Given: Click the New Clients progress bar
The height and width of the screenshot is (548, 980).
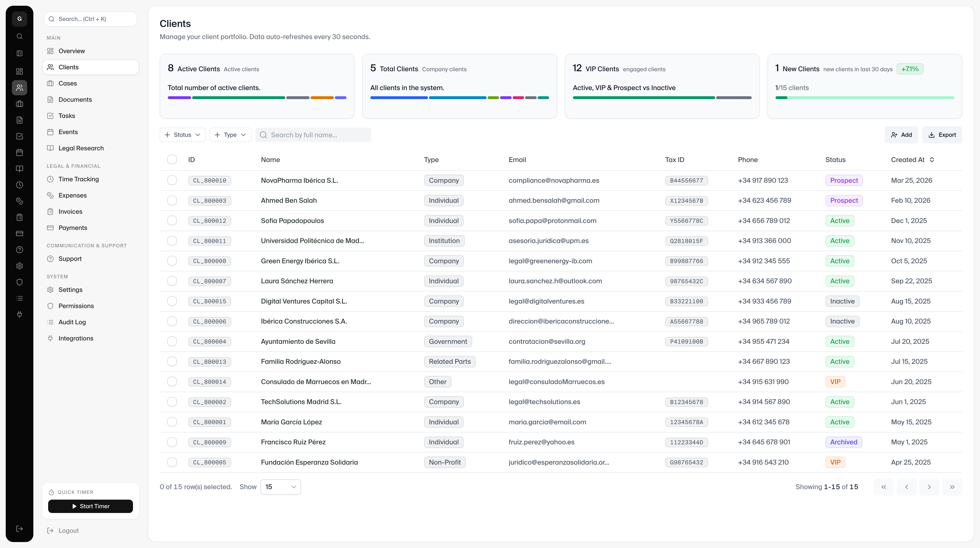Looking at the screenshot, I should pos(864,98).
